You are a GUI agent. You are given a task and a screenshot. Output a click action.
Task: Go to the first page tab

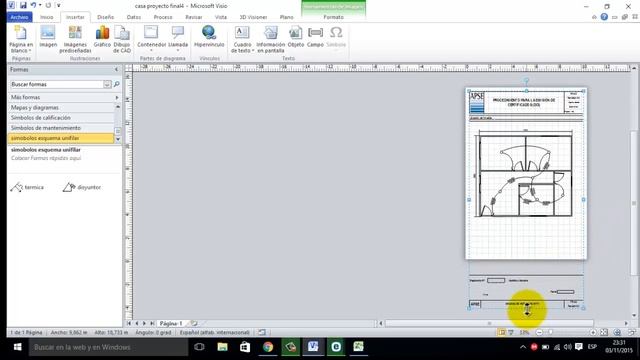pyautogui.click(x=129, y=323)
